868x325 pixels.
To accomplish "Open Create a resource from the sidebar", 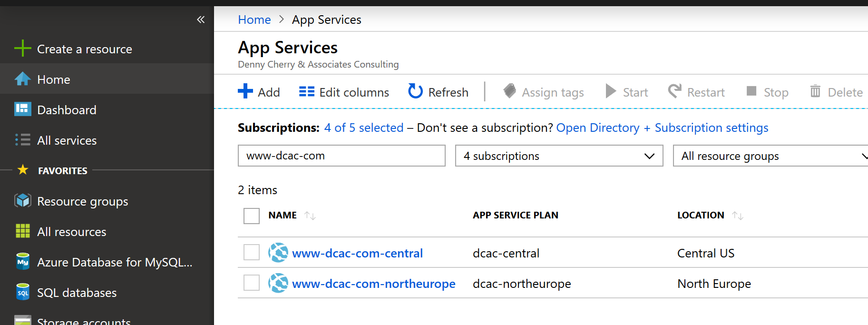I will pyautogui.click(x=85, y=49).
